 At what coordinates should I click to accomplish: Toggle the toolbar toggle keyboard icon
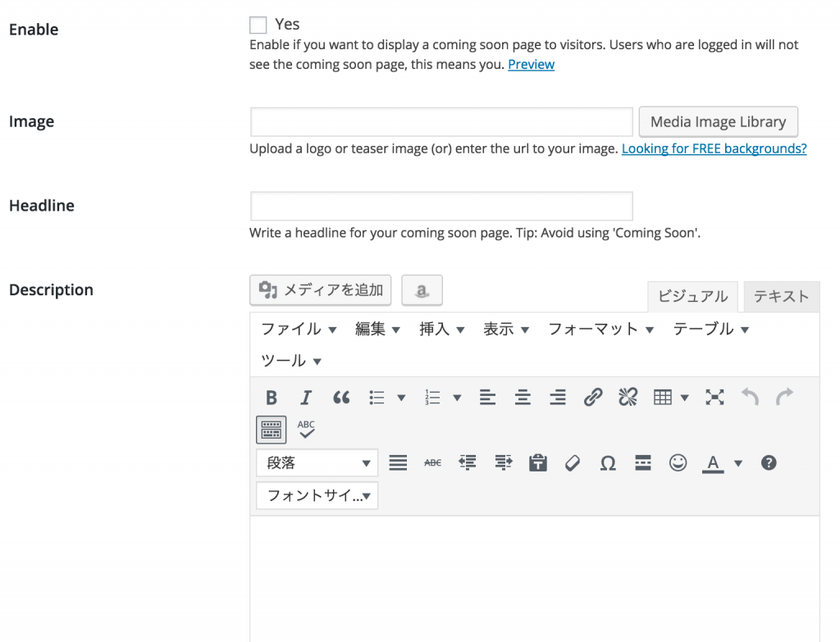coord(272,429)
